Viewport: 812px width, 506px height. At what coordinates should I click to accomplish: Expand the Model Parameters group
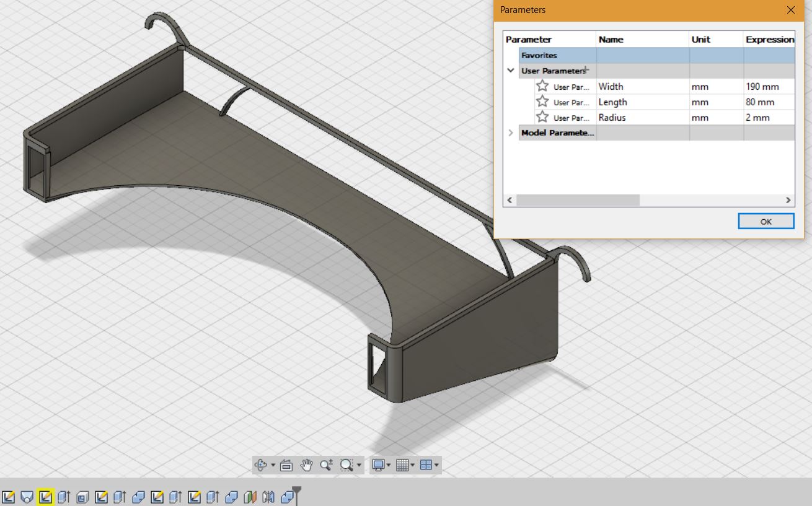coord(511,133)
